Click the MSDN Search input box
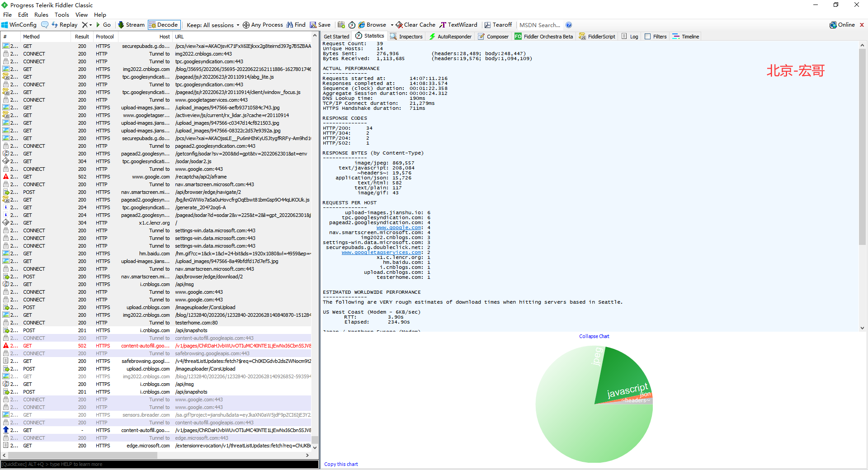The width and height of the screenshot is (868, 470). coord(540,25)
